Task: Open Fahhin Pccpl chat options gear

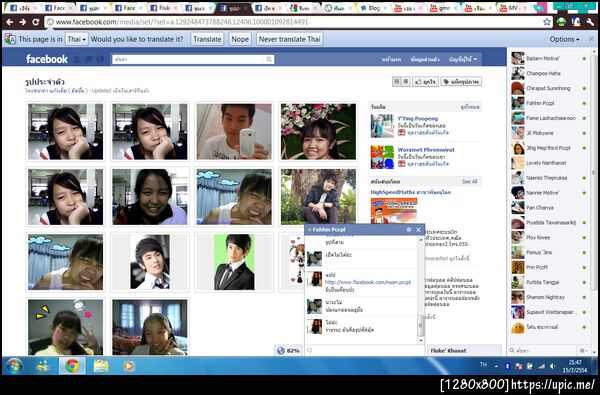Action: pos(409,230)
